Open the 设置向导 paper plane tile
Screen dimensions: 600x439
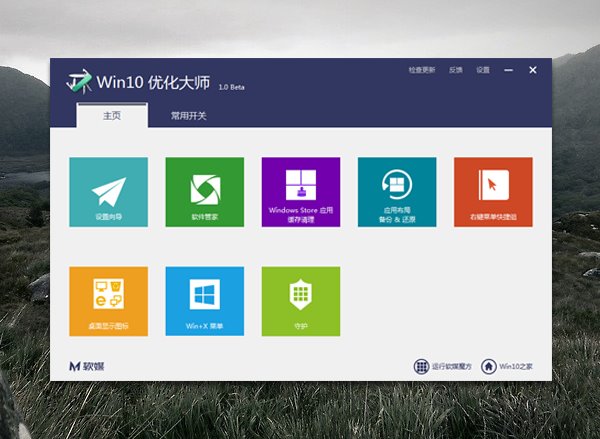tap(108, 191)
